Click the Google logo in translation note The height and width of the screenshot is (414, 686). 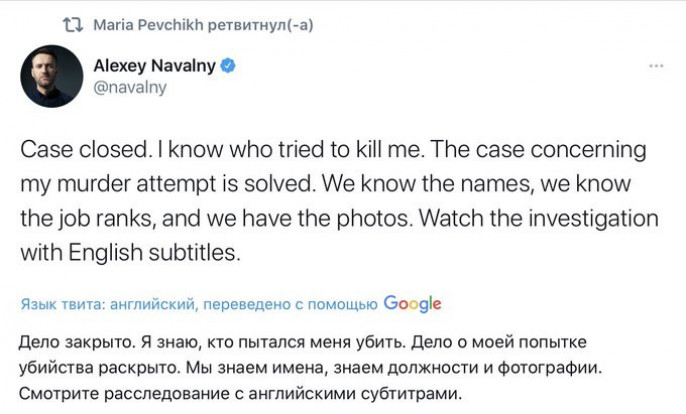click(x=412, y=304)
